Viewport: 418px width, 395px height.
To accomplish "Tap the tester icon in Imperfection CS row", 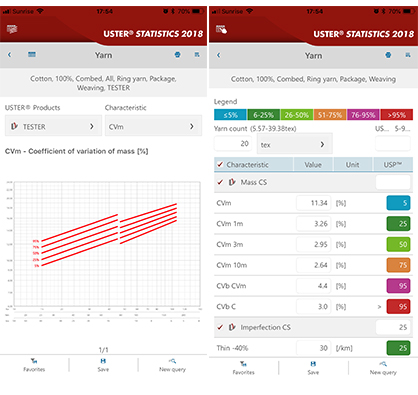I will pos(232,327).
